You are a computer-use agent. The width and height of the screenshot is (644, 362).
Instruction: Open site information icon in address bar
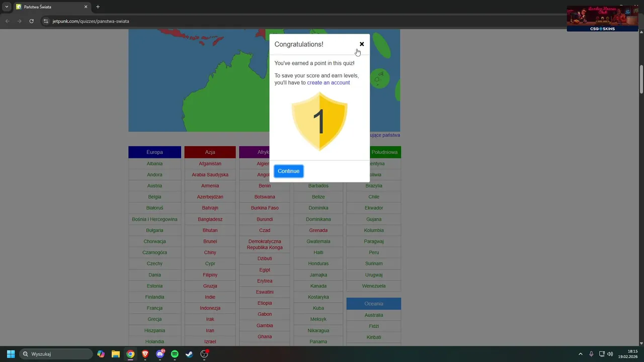click(x=46, y=21)
